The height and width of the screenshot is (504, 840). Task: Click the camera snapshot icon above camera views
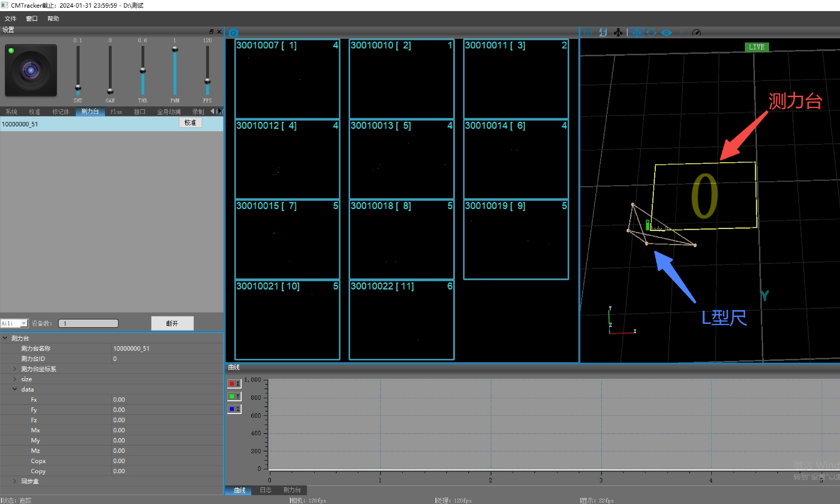click(233, 33)
